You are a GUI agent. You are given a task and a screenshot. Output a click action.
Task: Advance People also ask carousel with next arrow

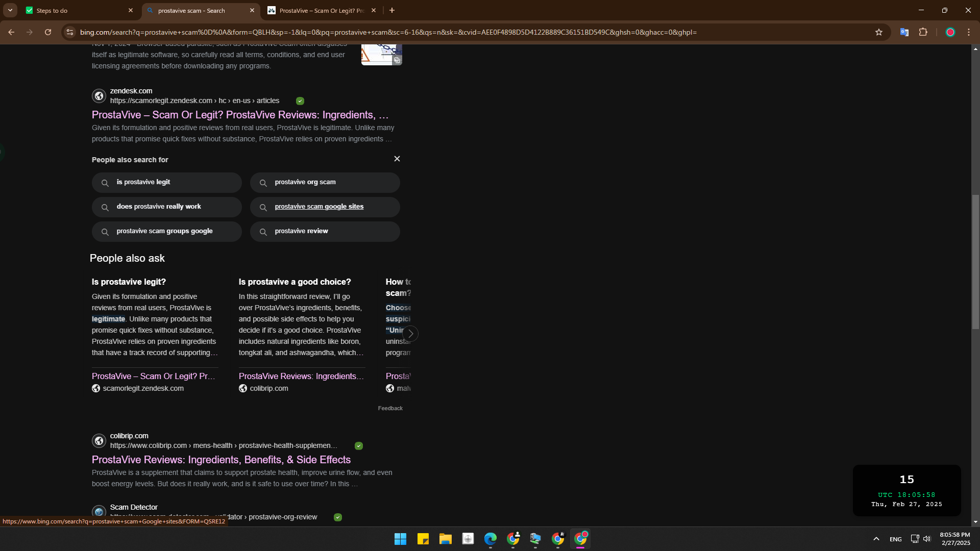coord(410,334)
